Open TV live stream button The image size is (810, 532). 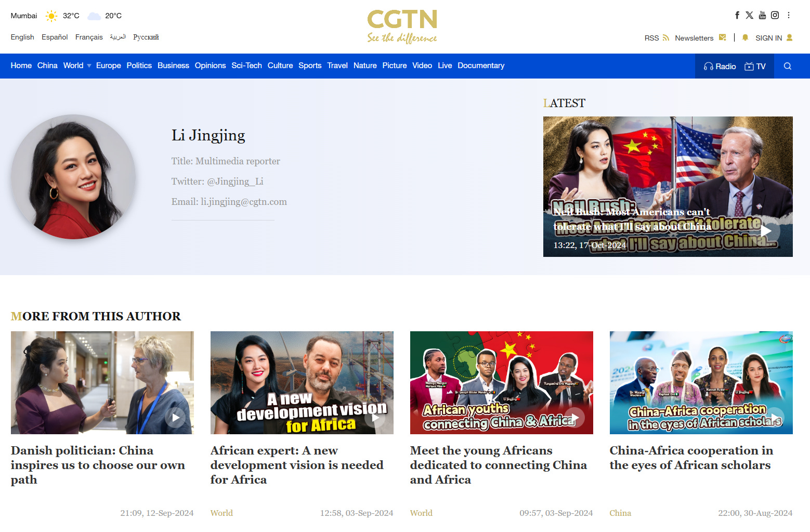point(755,66)
